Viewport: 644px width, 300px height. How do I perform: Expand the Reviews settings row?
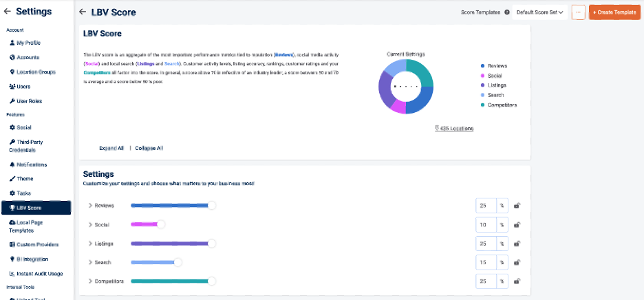[x=90, y=206]
